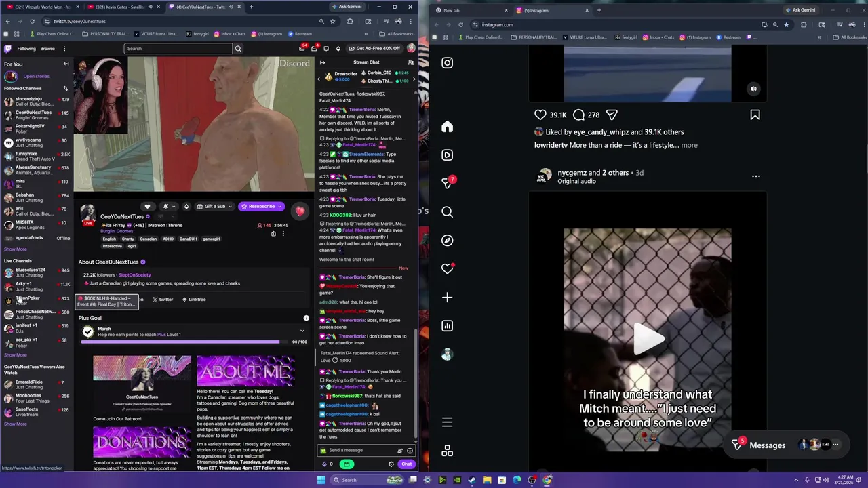Open options dots on nycgemz post

point(756,176)
